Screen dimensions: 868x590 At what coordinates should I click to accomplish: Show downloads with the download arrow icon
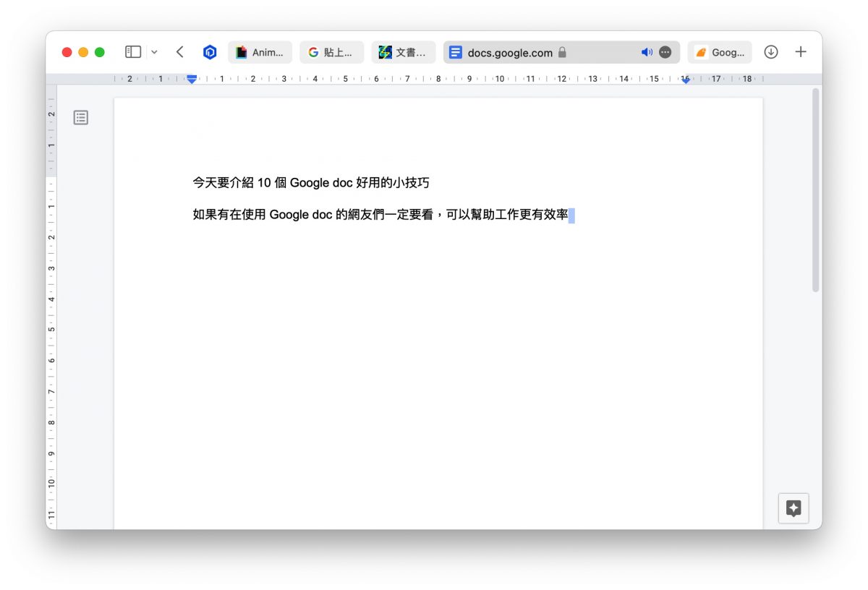tap(771, 52)
